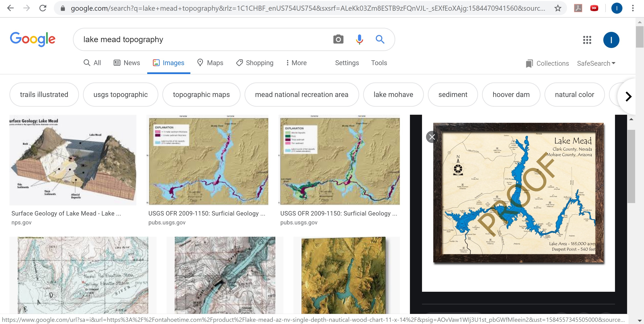The width and height of the screenshot is (644, 324).
Task: Bookmark this page with star icon
Action: 558,8
